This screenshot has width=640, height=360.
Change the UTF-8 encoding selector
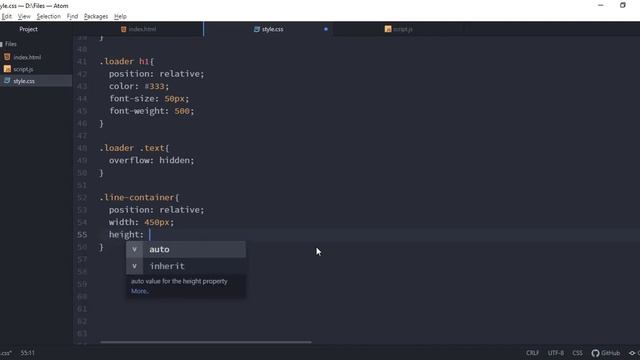tap(556, 353)
